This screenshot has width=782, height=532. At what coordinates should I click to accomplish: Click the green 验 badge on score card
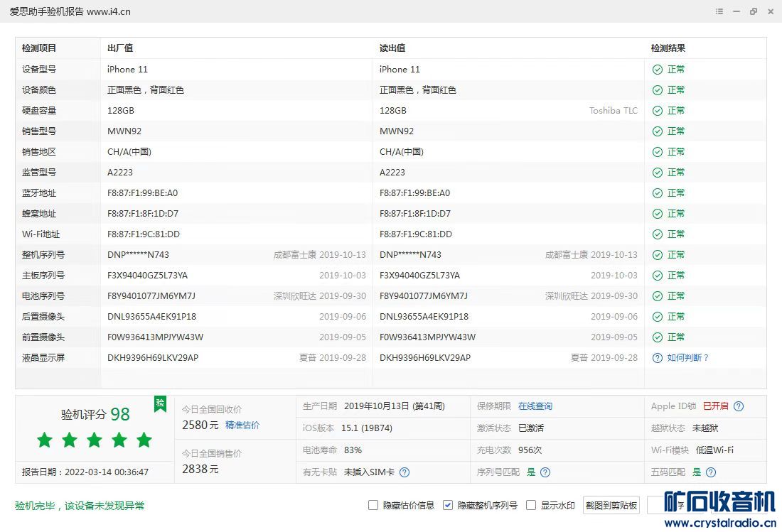pyautogui.click(x=160, y=403)
